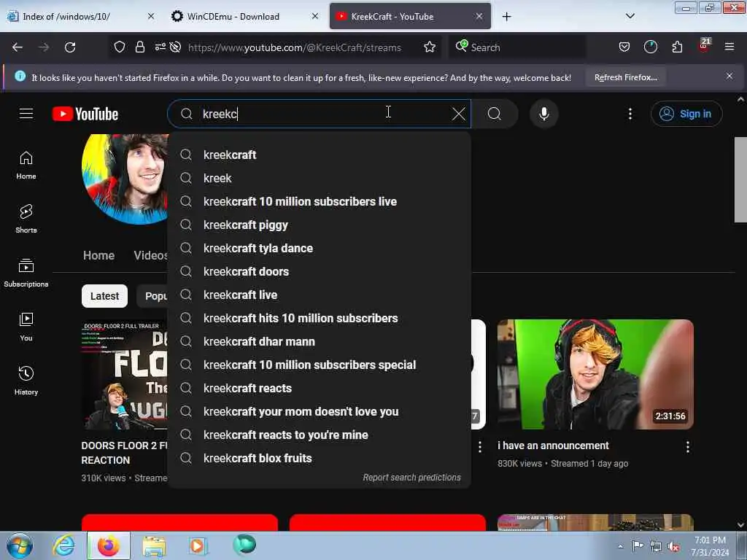Pick kreekcraft your mom doesn't love you
Viewport: 747px width, 560px height.
[320, 411]
